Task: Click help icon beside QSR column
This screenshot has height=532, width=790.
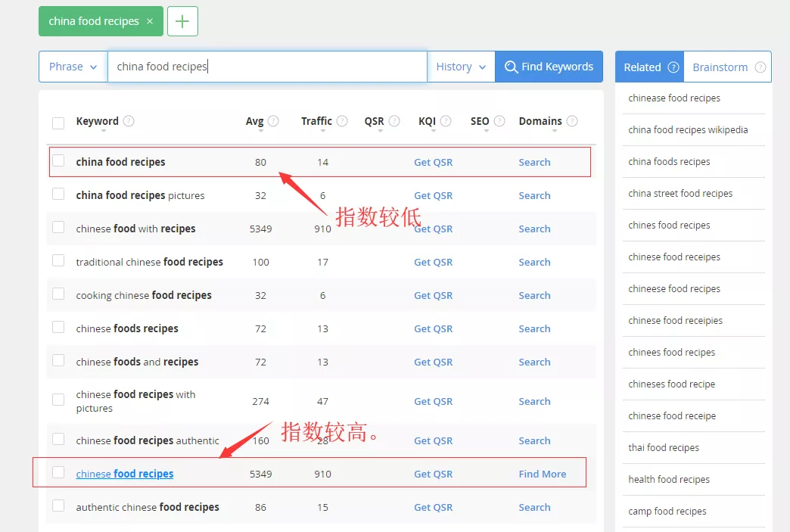Action: click(393, 121)
